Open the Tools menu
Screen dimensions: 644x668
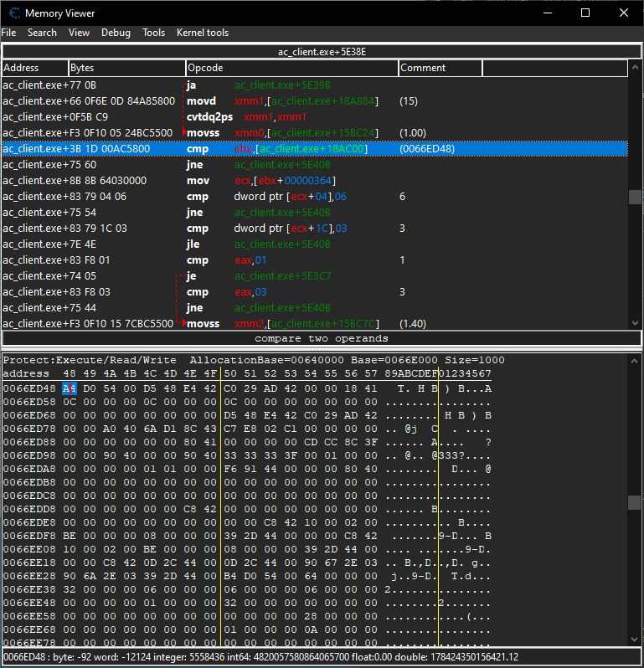[x=153, y=33]
